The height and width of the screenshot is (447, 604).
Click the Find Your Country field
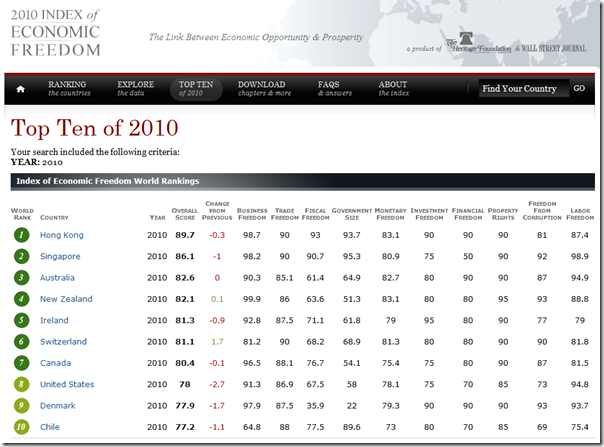[523, 88]
